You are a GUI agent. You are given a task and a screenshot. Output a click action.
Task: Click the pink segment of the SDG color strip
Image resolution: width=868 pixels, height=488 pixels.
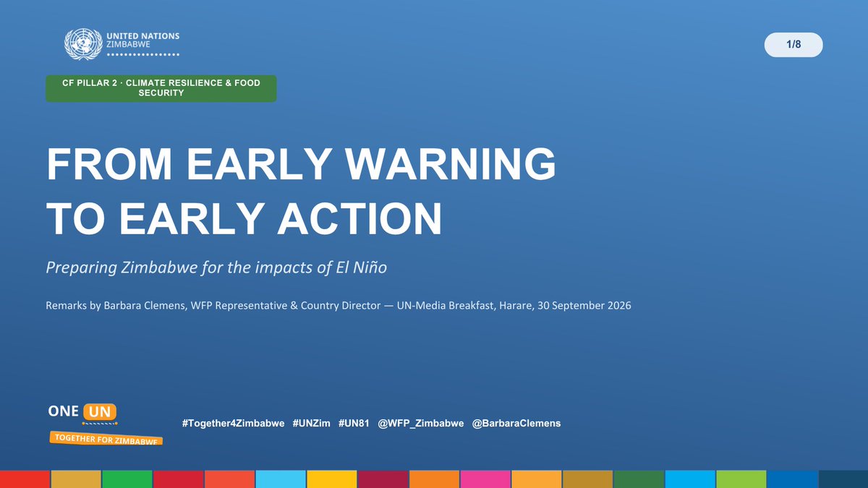click(x=485, y=479)
